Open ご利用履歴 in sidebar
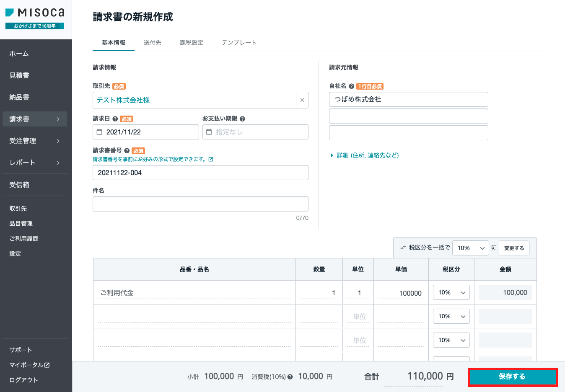 (x=24, y=239)
